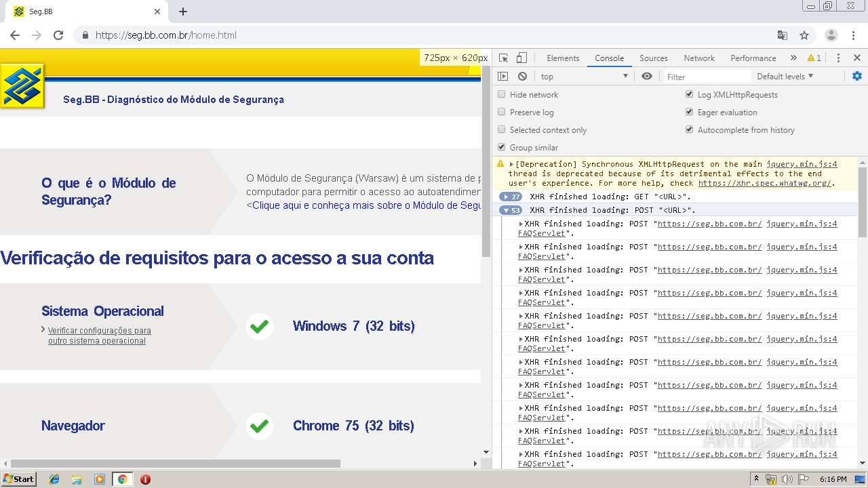The width and height of the screenshot is (868, 488).
Task: Show hidden system tray icons arrow
Action: coord(756,479)
